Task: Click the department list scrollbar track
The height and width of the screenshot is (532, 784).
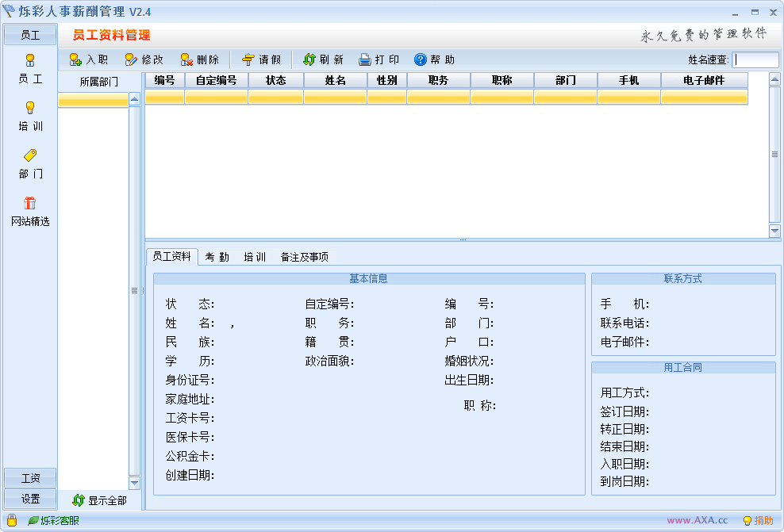Action: (134, 290)
